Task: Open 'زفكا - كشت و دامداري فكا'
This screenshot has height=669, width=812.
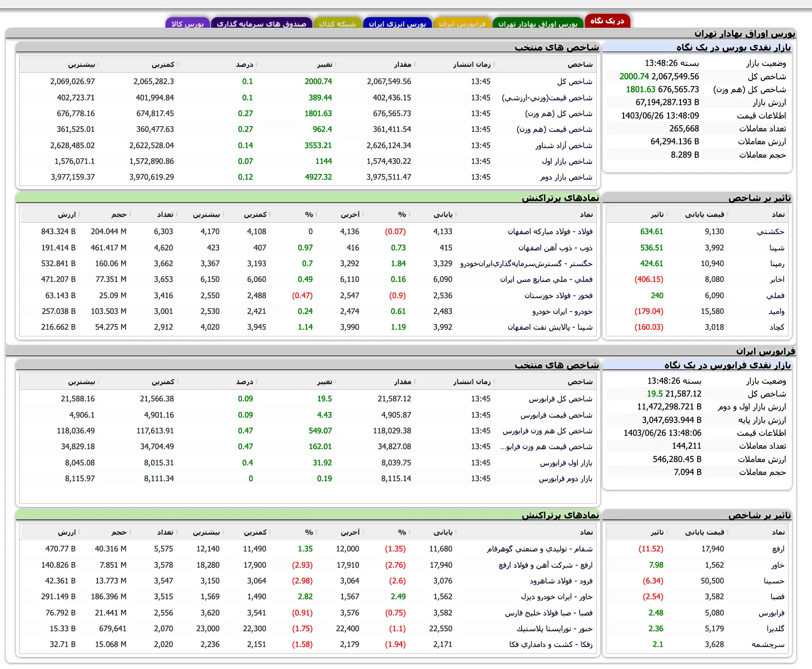Action: 551,645
